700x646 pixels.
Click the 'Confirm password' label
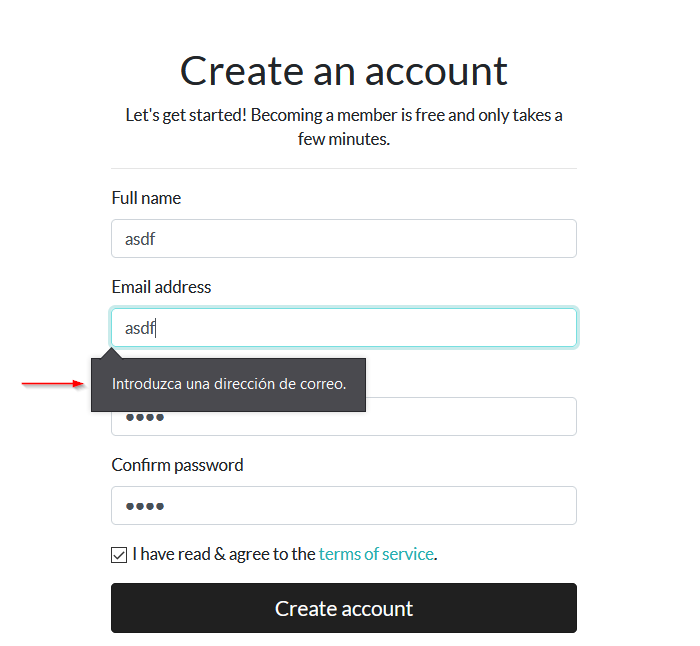pyautogui.click(x=177, y=465)
